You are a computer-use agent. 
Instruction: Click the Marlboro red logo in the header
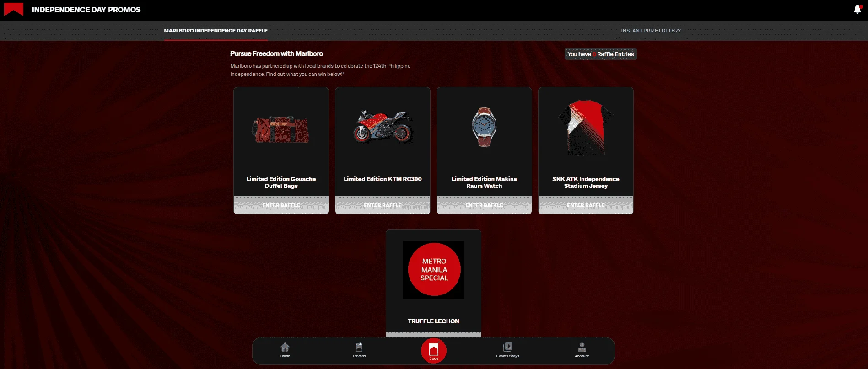coord(14,9)
